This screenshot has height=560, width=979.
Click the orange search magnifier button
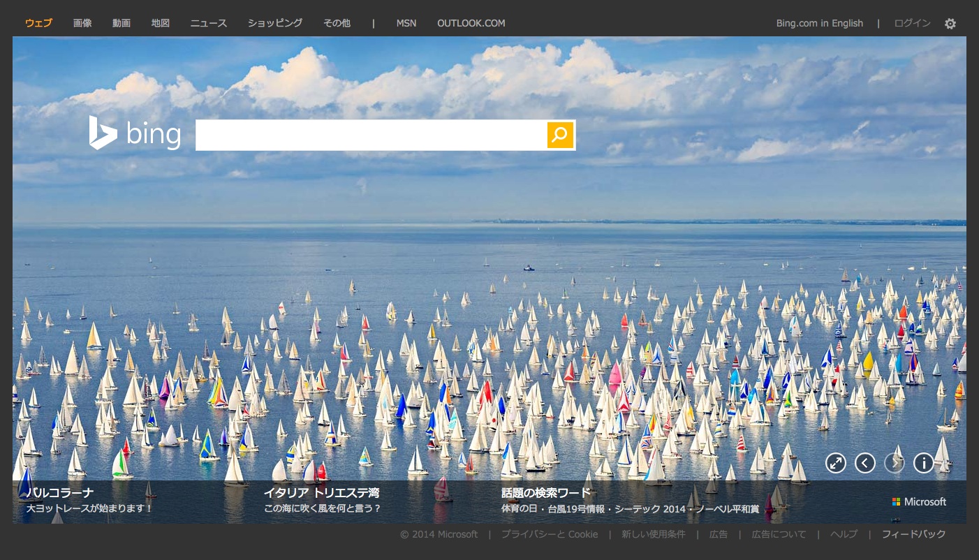559,135
